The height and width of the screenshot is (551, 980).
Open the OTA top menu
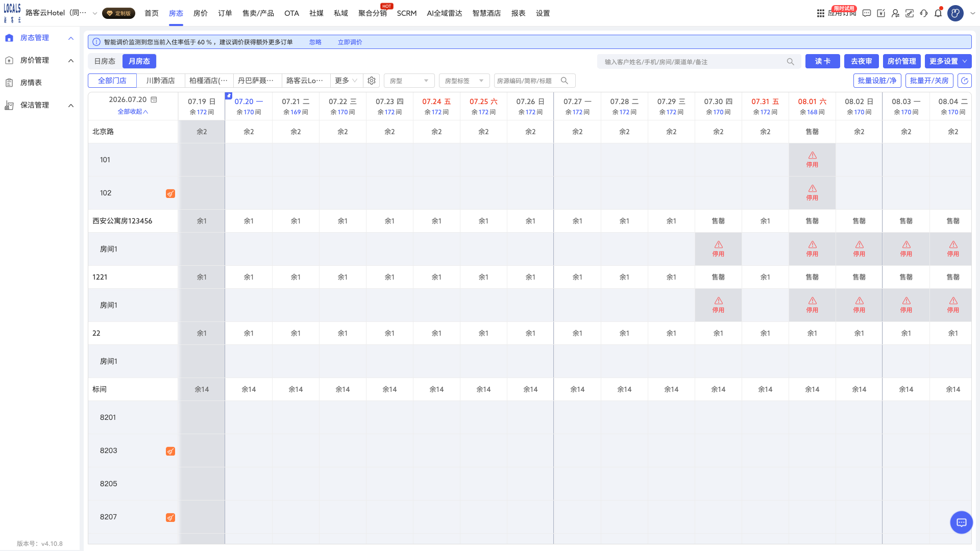tap(291, 13)
